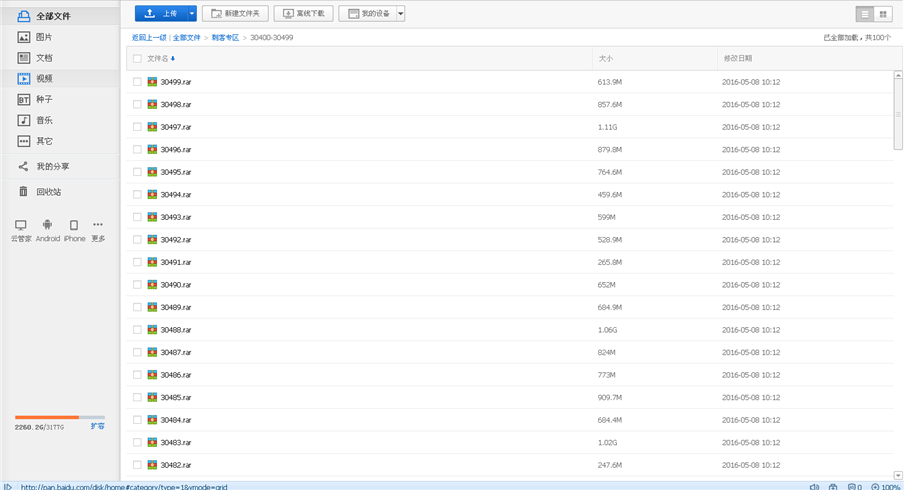Viewport: 904px width, 490px height.
Task: Click the file list vertical scrollbar
Action: pos(898,110)
